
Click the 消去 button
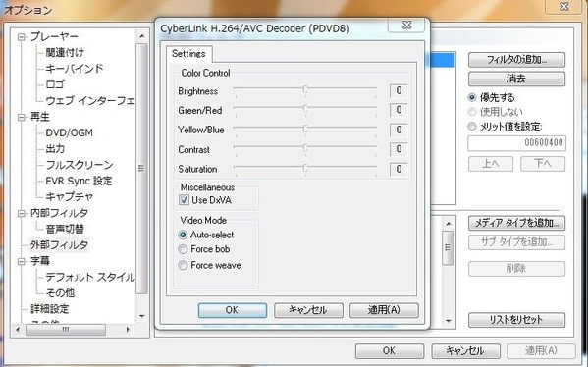pos(516,79)
